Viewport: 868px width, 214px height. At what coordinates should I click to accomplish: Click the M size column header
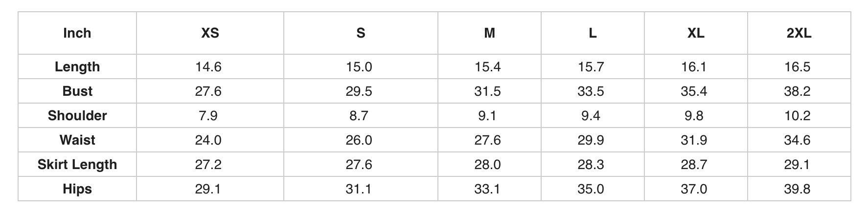(489, 33)
